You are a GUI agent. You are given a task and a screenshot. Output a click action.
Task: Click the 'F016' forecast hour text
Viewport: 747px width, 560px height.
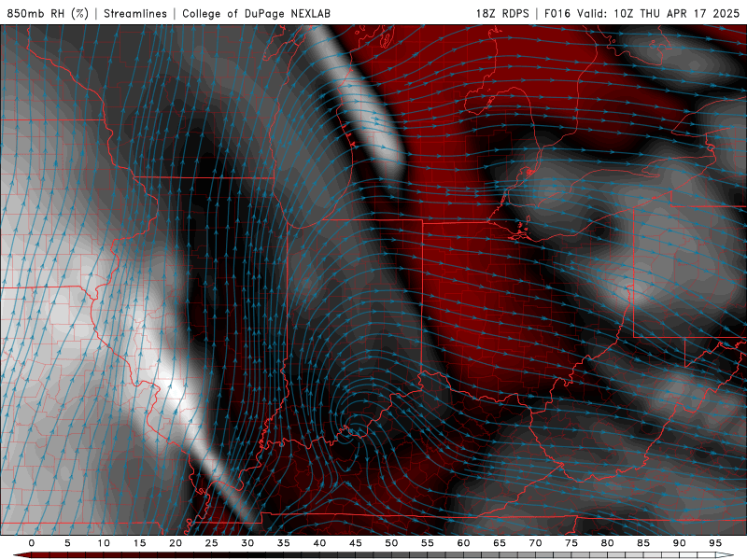[x=557, y=13]
